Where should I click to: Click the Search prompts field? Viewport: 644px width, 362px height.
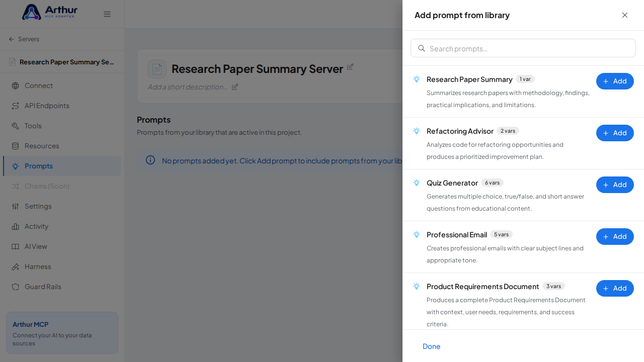523,48
